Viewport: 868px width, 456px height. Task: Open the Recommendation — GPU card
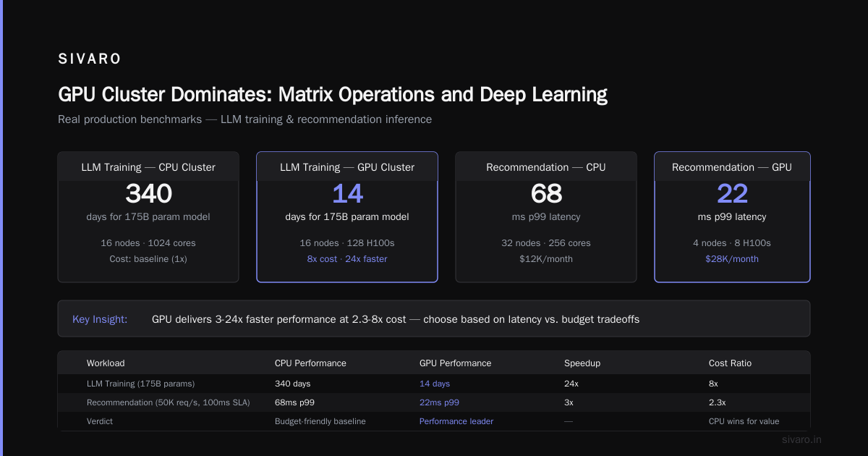click(x=732, y=217)
